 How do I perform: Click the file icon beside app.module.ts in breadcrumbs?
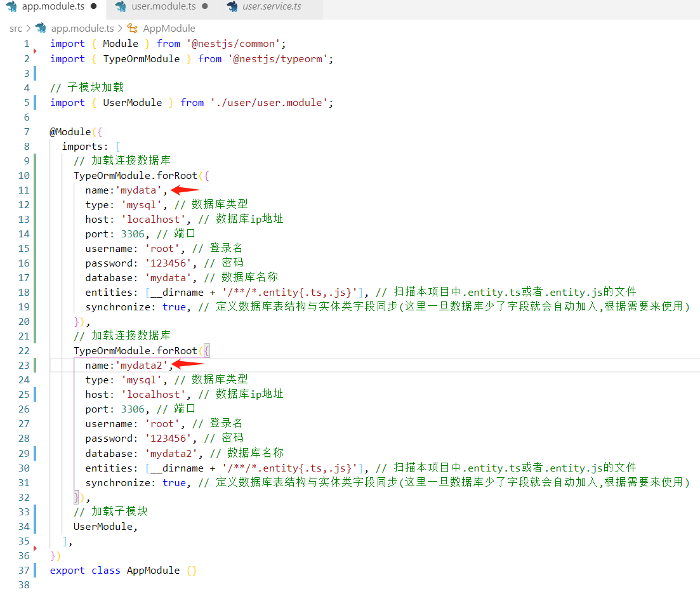pos(39,28)
